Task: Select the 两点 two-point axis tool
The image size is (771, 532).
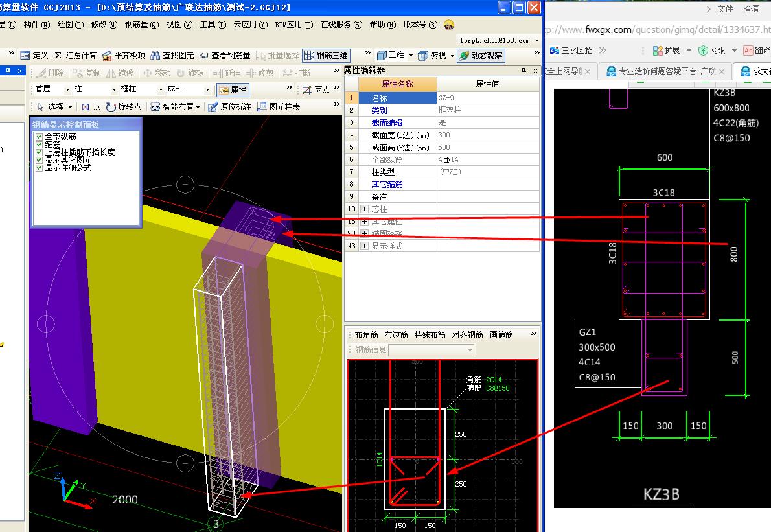Action: tap(316, 89)
